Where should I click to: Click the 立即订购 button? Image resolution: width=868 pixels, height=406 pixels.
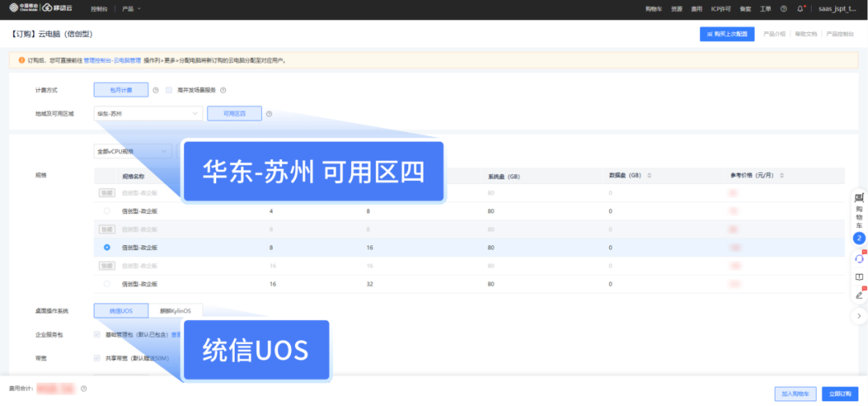pyautogui.click(x=840, y=394)
